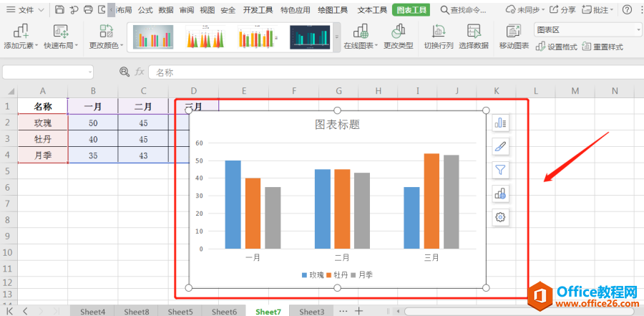Viewport: 644px width, 316px height.
Task: Go to first sheet navigation arrow
Action: (9, 311)
